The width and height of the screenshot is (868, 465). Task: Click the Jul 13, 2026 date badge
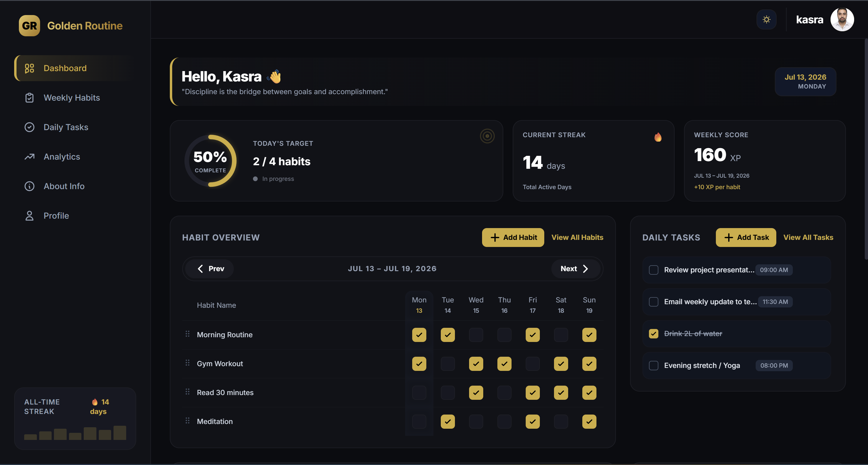tap(805, 82)
